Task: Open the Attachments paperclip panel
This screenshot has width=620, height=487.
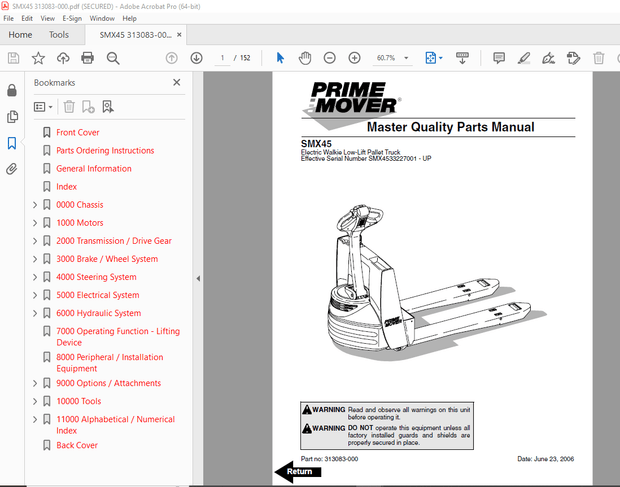Action: [x=12, y=169]
